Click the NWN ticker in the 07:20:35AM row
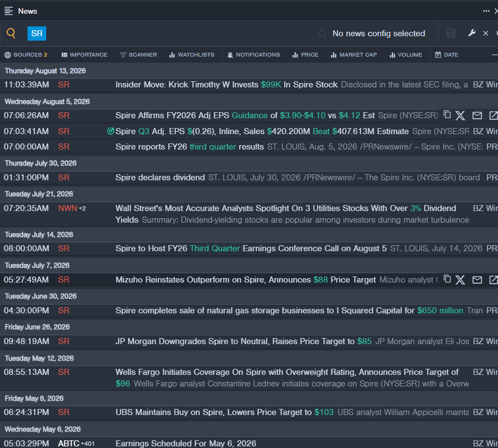This screenshot has height=448, width=498. pyautogui.click(x=68, y=208)
